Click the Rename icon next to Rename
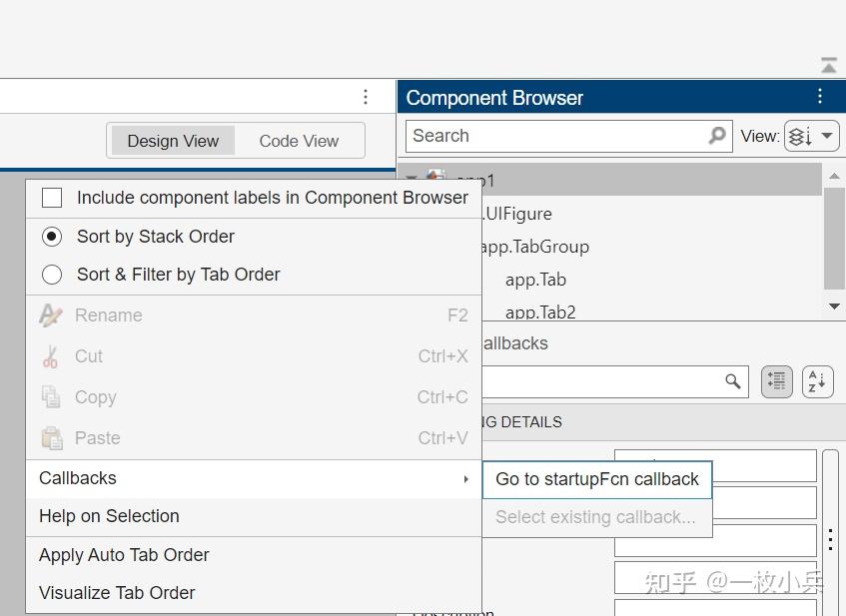846x616 pixels. [51, 315]
